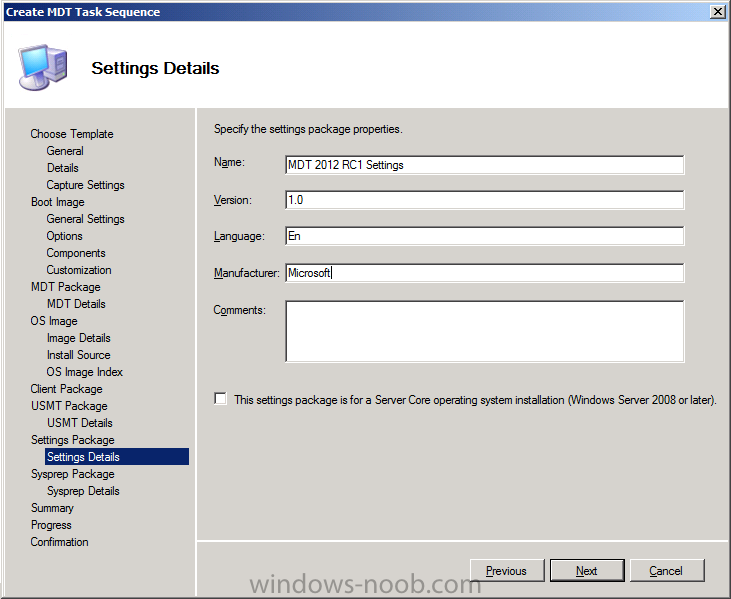Focus the Version text box
The height and width of the screenshot is (599, 731).
pyautogui.click(x=484, y=200)
